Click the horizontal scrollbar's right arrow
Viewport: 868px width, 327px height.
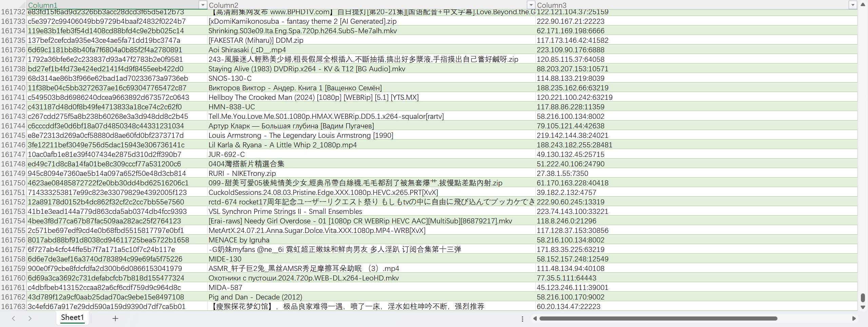pos(854,319)
